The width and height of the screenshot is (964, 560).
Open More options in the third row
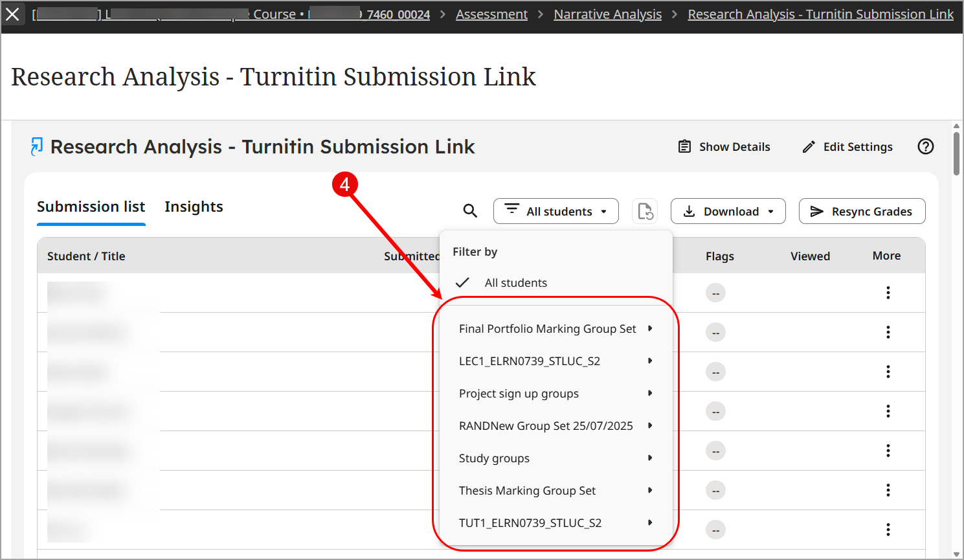[x=888, y=372]
